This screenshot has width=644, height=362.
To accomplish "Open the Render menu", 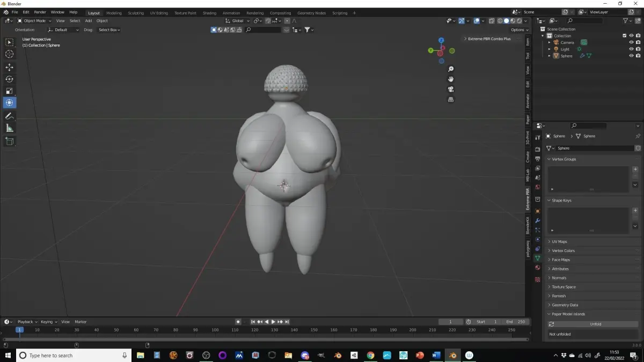I will [x=40, y=12].
